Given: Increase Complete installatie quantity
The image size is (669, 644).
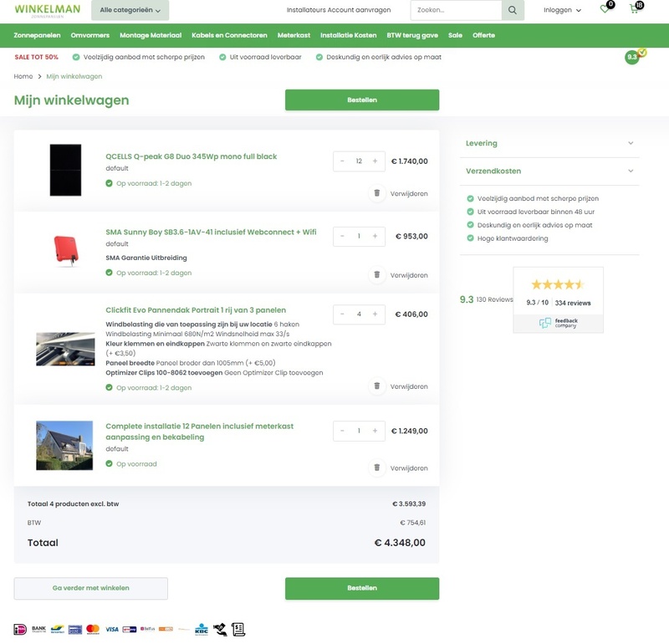Looking at the screenshot, I should tap(375, 431).
